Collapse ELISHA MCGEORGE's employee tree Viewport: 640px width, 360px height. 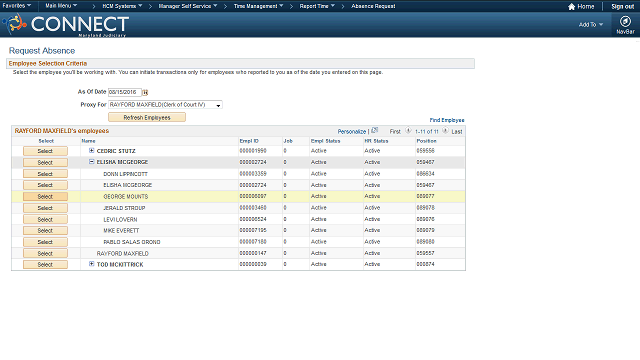pos(91,162)
